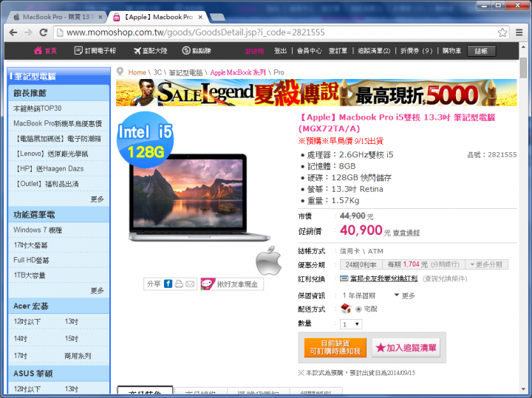
Task: Open 本館熱銷TOP30 sidebar link
Action: coord(38,109)
